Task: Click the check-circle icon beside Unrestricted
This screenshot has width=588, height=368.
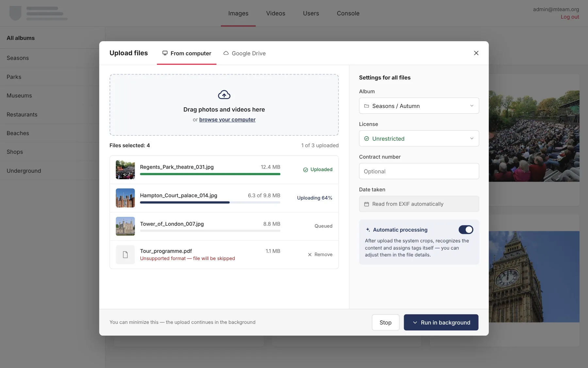Action: click(367, 139)
